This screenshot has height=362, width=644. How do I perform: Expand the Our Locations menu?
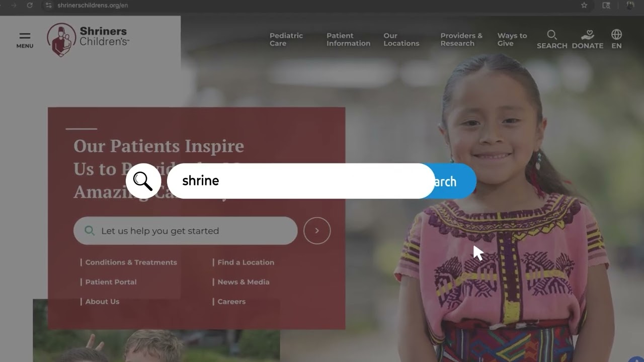pyautogui.click(x=401, y=39)
